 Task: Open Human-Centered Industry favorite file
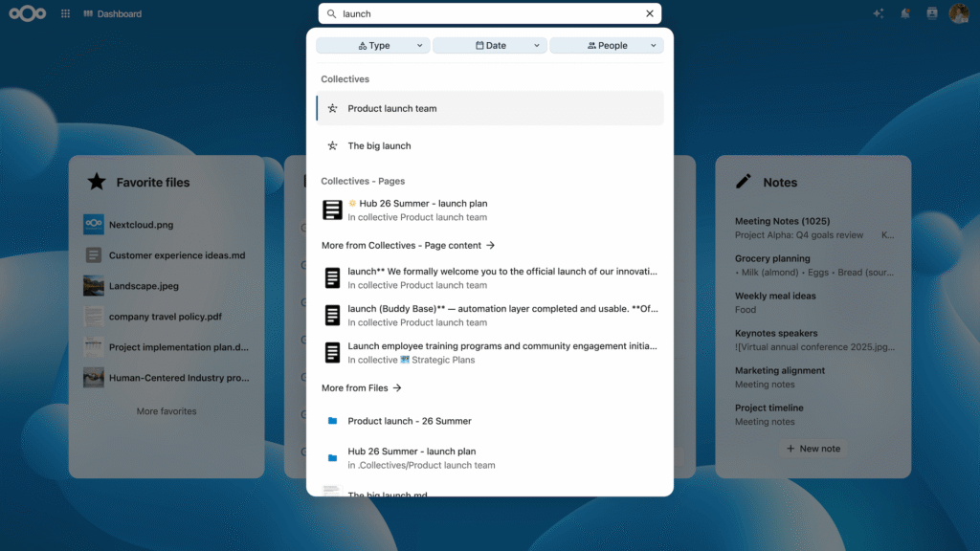[x=167, y=377]
